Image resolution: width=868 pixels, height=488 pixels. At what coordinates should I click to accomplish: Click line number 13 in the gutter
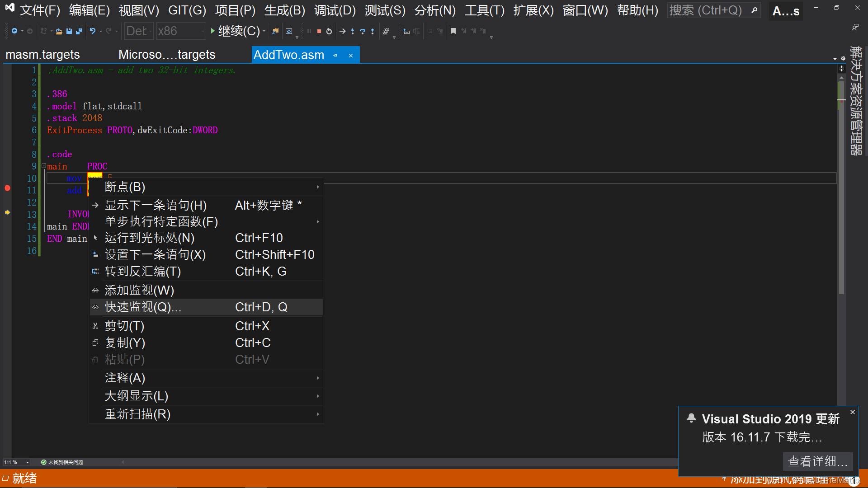coord(32,214)
